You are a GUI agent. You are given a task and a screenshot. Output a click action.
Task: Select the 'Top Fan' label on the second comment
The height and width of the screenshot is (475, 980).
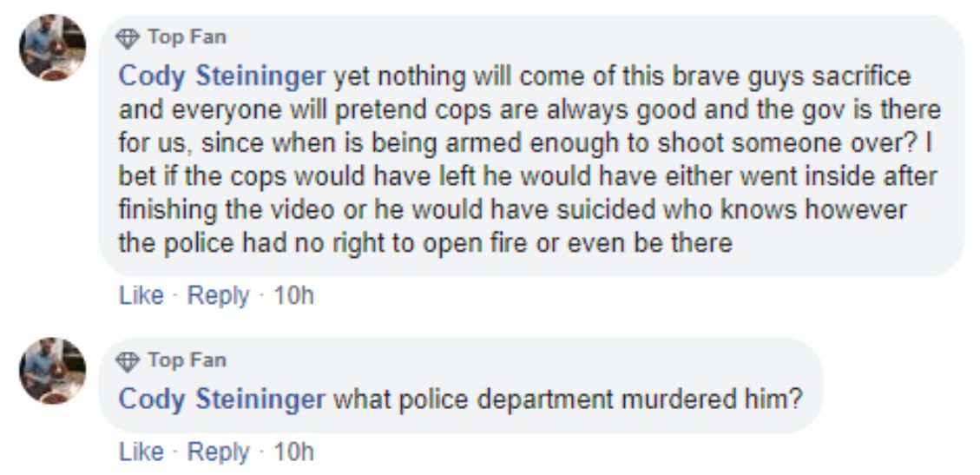(x=187, y=360)
